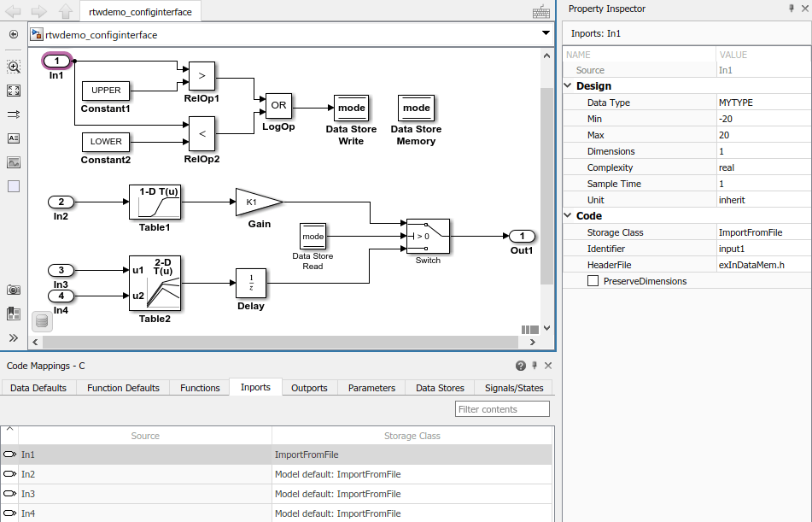Viewport: 812px width, 522px height.
Task: Click the Fit to View icon
Action: click(x=13, y=91)
